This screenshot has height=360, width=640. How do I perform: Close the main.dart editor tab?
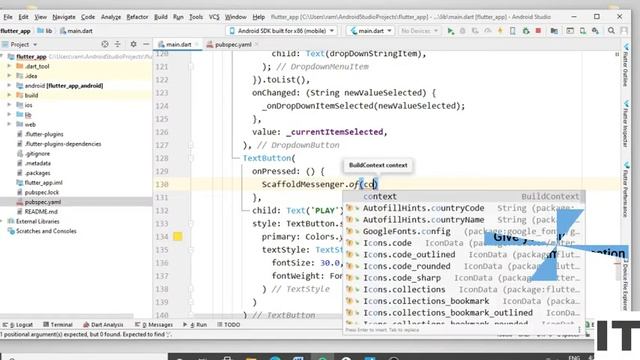197,44
